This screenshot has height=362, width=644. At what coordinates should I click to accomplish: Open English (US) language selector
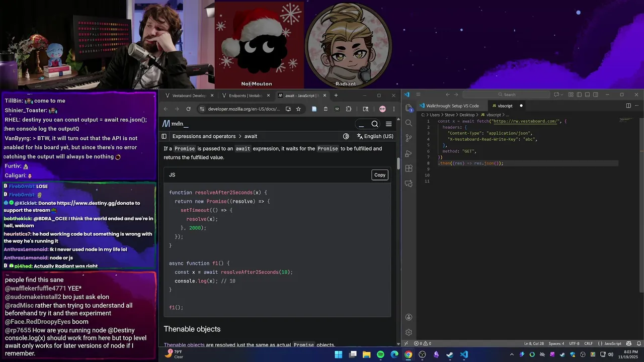[x=375, y=136]
